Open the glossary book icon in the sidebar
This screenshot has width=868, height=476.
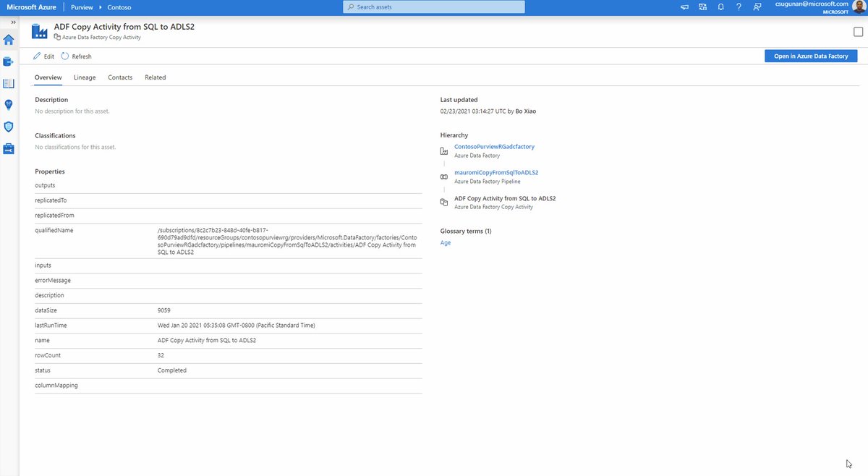click(x=9, y=83)
